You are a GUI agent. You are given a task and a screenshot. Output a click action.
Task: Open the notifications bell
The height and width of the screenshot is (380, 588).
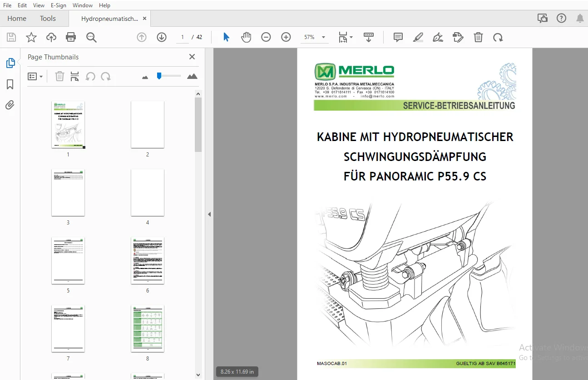tap(580, 18)
